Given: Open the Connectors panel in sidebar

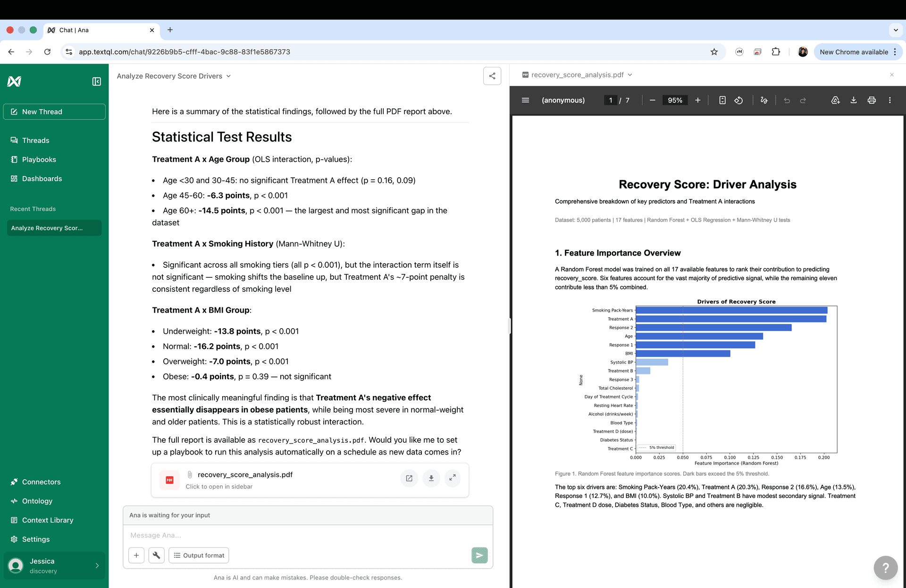Looking at the screenshot, I should (41, 482).
